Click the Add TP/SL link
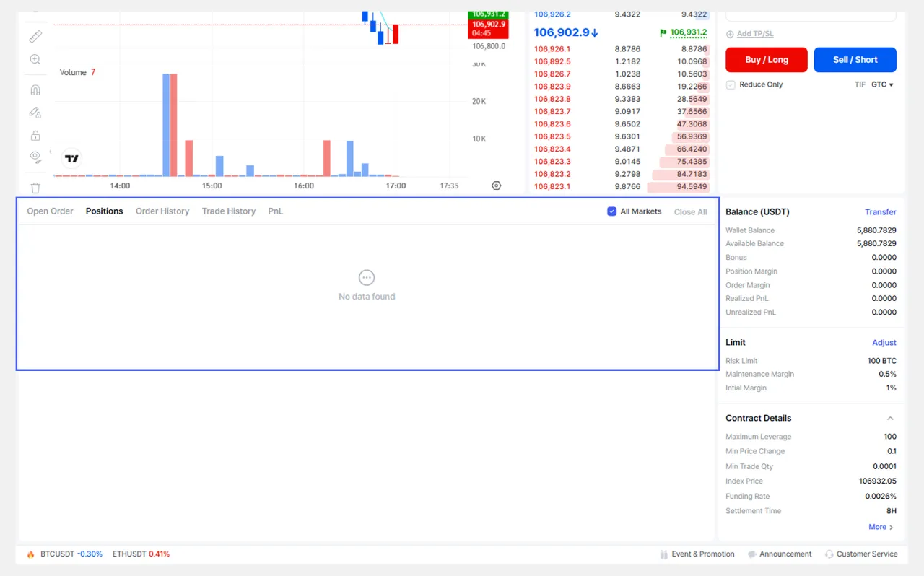Image resolution: width=924 pixels, height=576 pixels. click(x=754, y=34)
